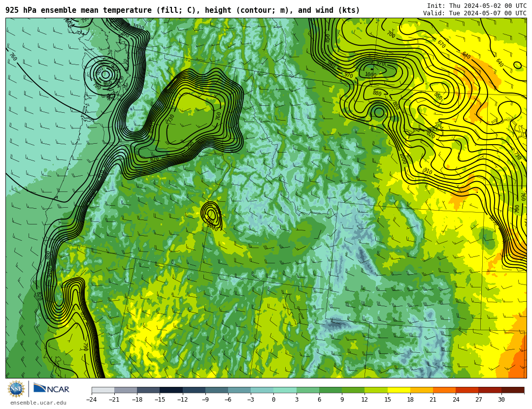Click the -12 colorbar tick label
The width and height of the screenshot is (532, 409).
tap(183, 400)
